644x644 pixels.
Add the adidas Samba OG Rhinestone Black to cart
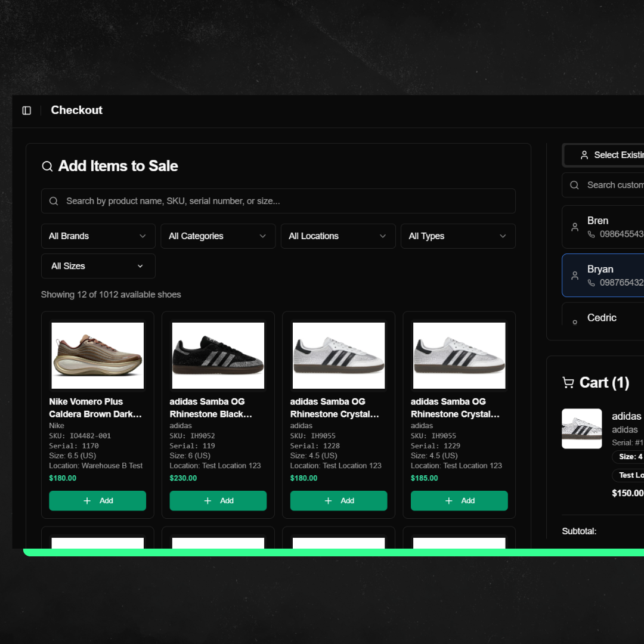[218, 501]
